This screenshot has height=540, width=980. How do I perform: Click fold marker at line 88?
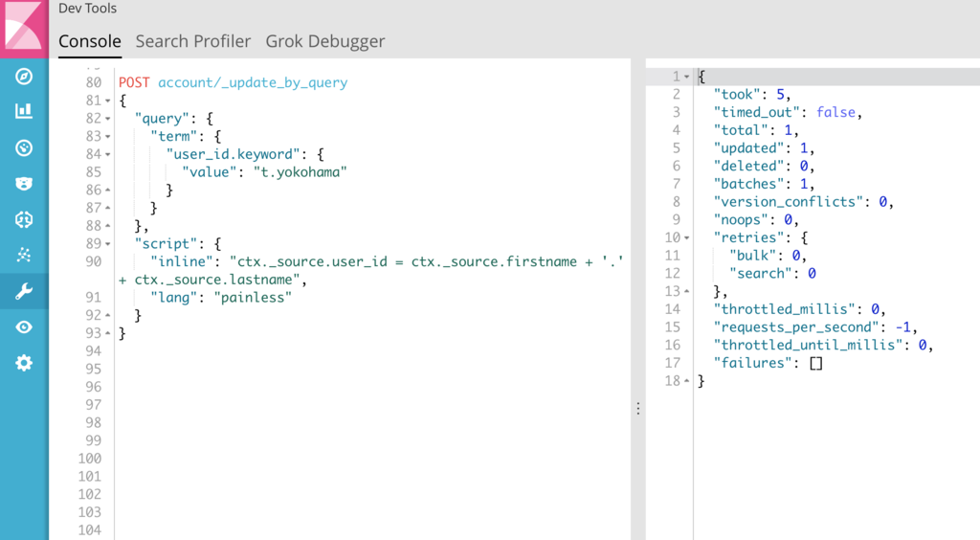point(108,226)
